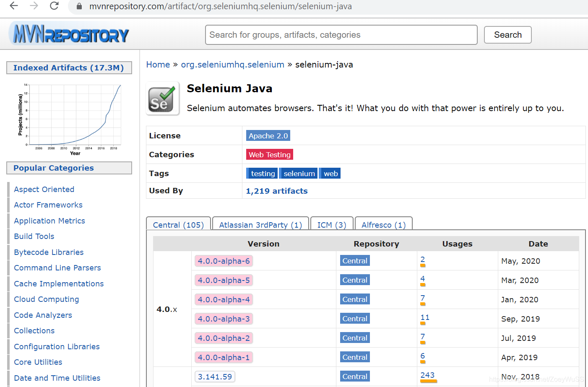Click the Search button
The height and width of the screenshot is (387, 588).
pos(507,35)
